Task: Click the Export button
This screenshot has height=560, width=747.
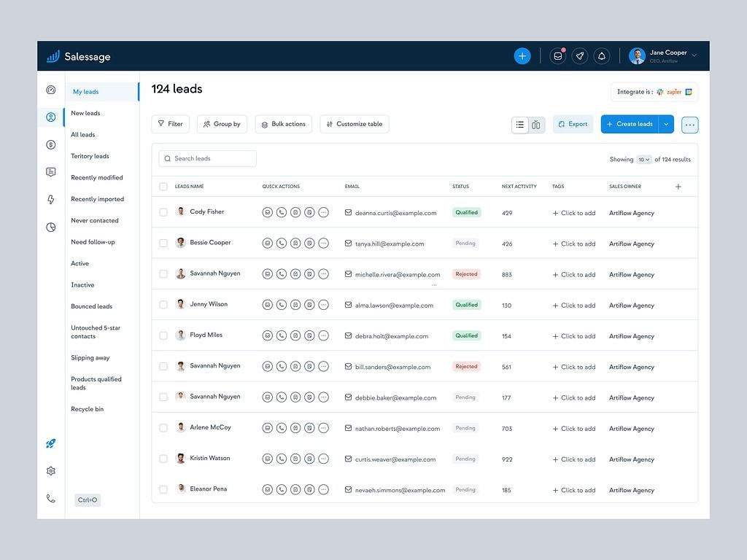Action: 573,124
